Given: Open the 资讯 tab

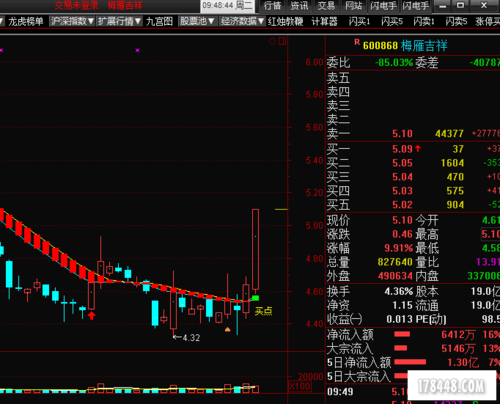Looking at the screenshot, I should click(299, 6).
